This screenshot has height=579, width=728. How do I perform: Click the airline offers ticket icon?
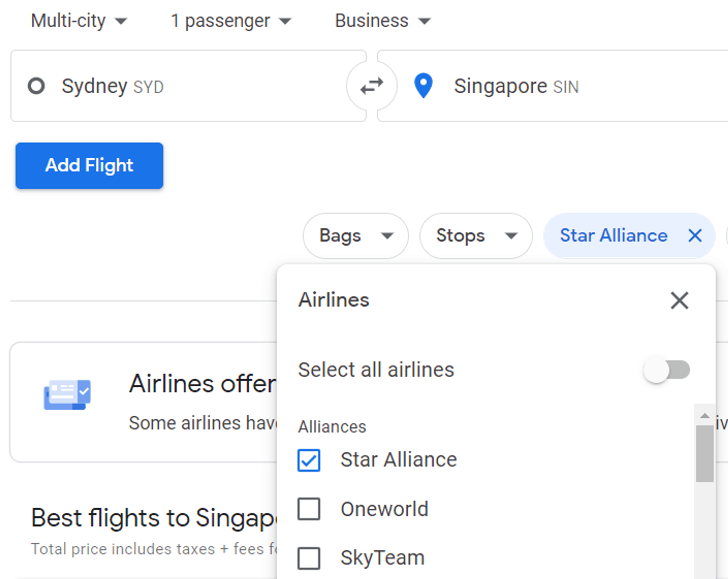click(x=67, y=394)
